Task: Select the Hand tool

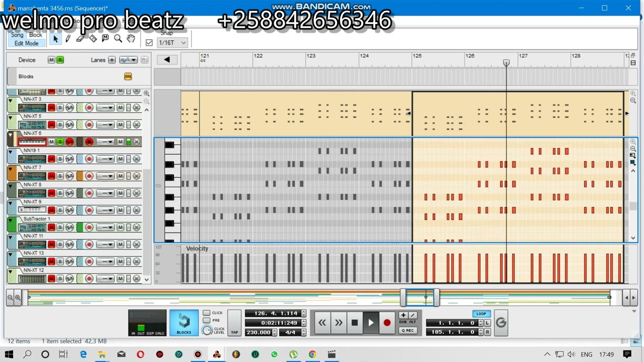Action: coord(131,39)
